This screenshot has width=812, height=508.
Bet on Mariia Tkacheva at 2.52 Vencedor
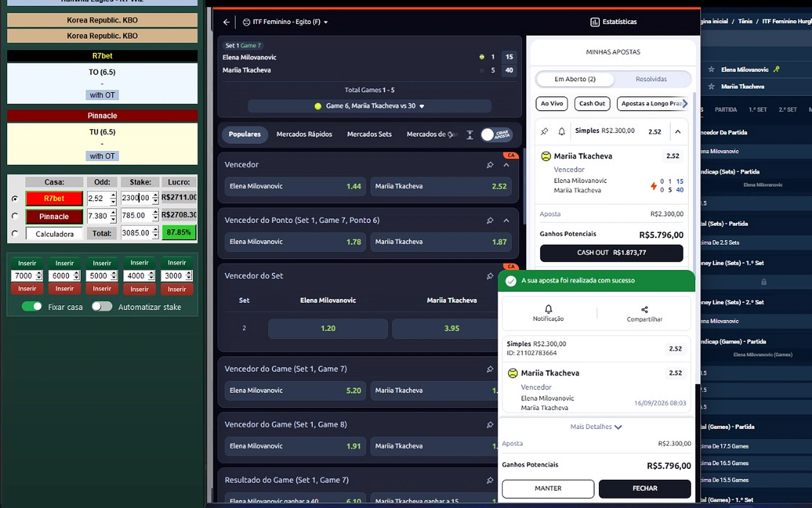click(441, 186)
